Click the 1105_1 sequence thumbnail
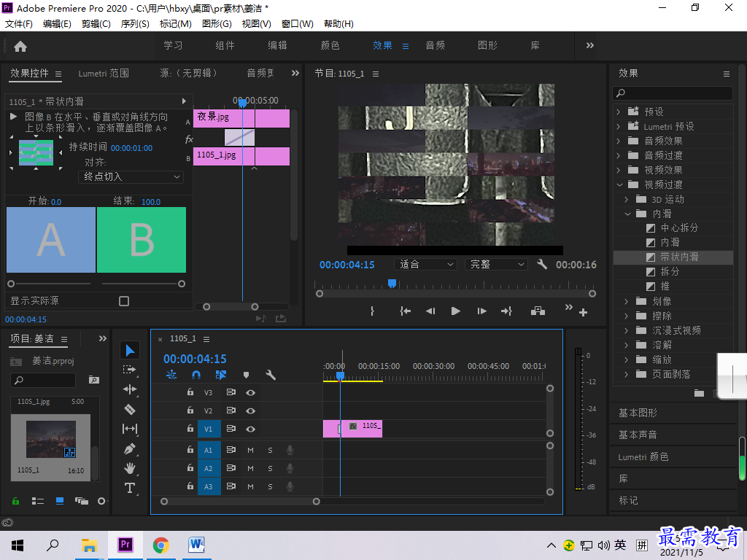This screenshot has width=747, height=560. [50, 440]
